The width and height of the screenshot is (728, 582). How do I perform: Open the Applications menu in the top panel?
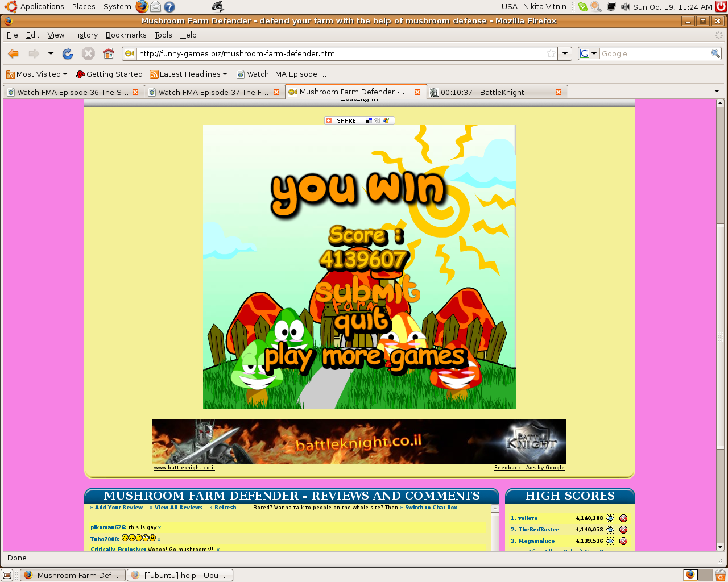42,7
